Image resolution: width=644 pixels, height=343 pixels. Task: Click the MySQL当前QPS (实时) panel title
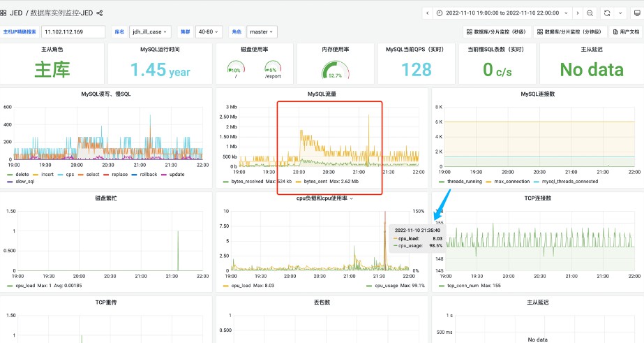click(x=415, y=50)
